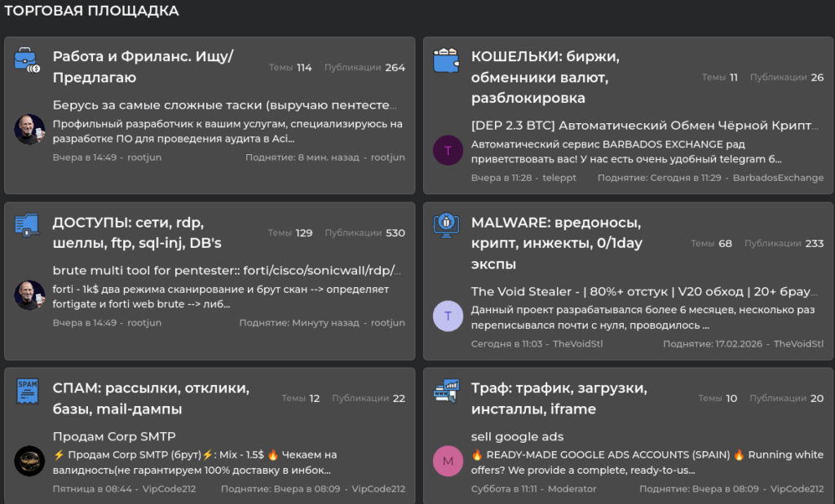Click the lavender T avatar in MALWARE card
The height and width of the screenshot is (504, 835).
click(448, 316)
